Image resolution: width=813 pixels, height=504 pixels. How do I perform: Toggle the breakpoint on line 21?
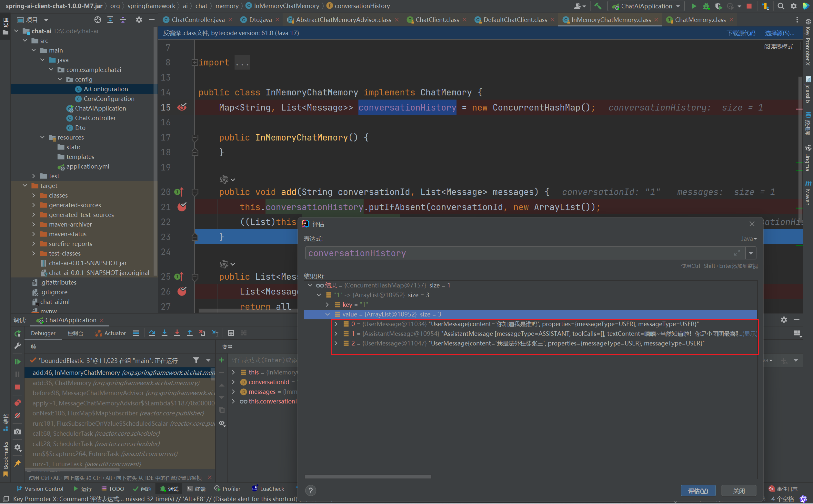(x=182, y=207)
